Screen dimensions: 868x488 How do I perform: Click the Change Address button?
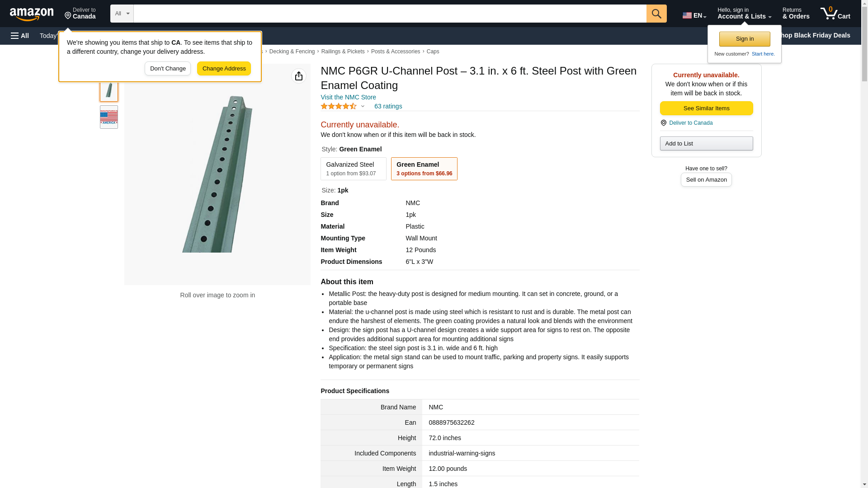point(224,69)
